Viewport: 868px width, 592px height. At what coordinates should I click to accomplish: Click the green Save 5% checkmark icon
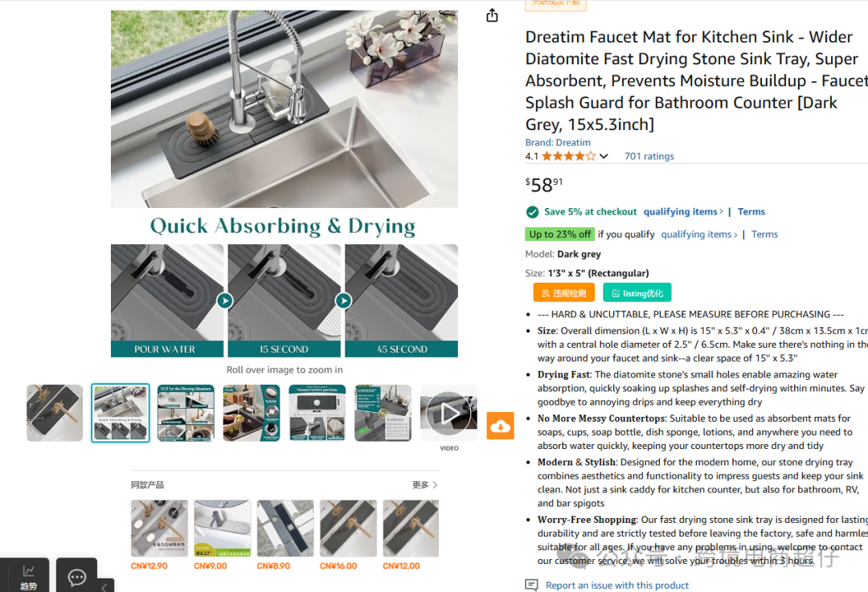[532, 212]
